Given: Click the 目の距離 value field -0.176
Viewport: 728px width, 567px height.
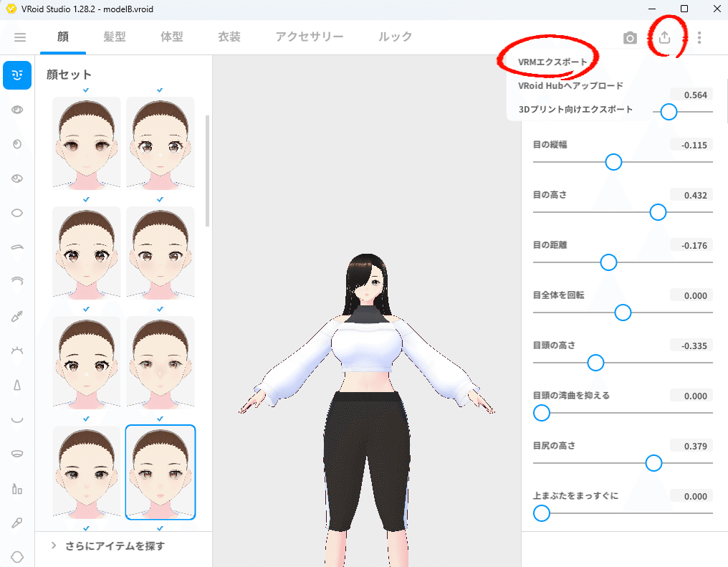Looking at the screenshot, I should [691, 245].
